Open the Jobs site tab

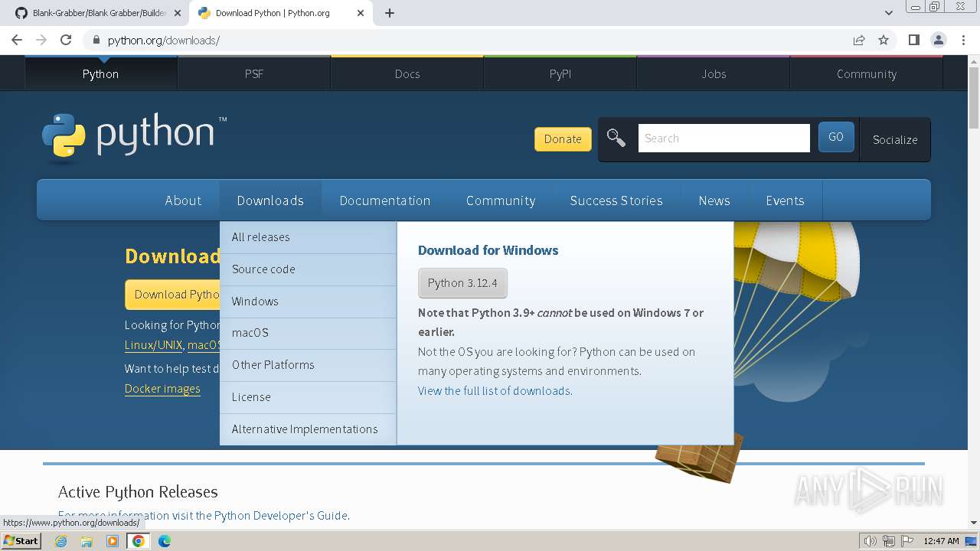click(714, 73)
